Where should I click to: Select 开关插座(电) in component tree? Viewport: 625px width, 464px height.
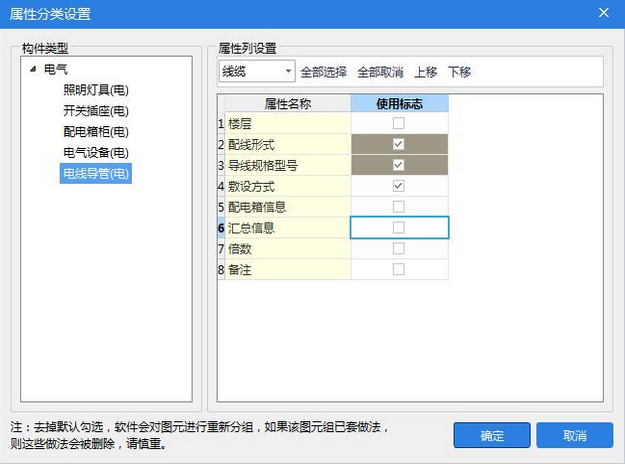click(95, 111)
